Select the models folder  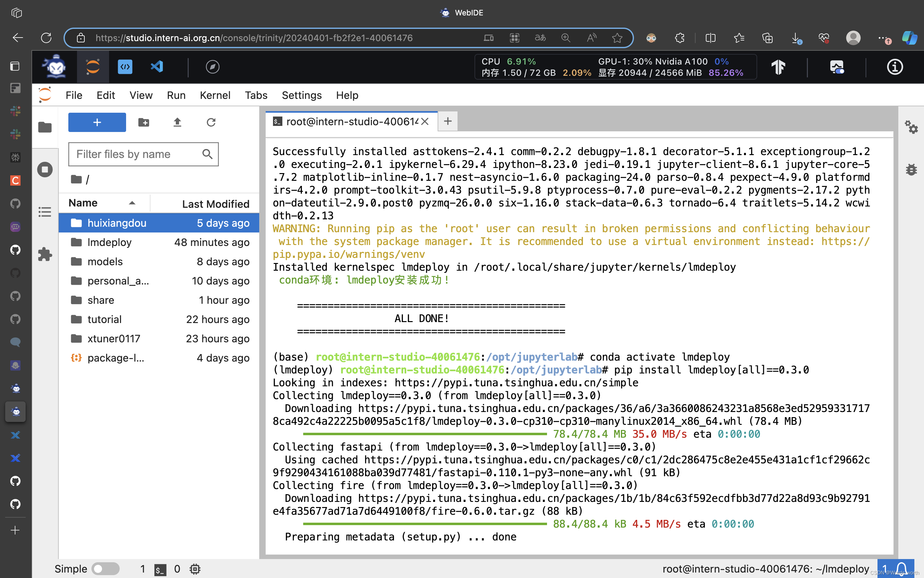click(x=159, y=261)
